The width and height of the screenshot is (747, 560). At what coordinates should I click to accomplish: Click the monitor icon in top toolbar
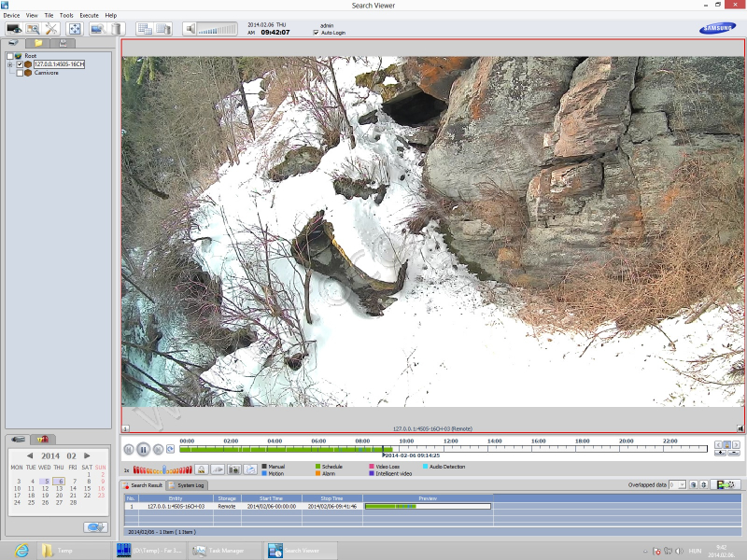14,29
